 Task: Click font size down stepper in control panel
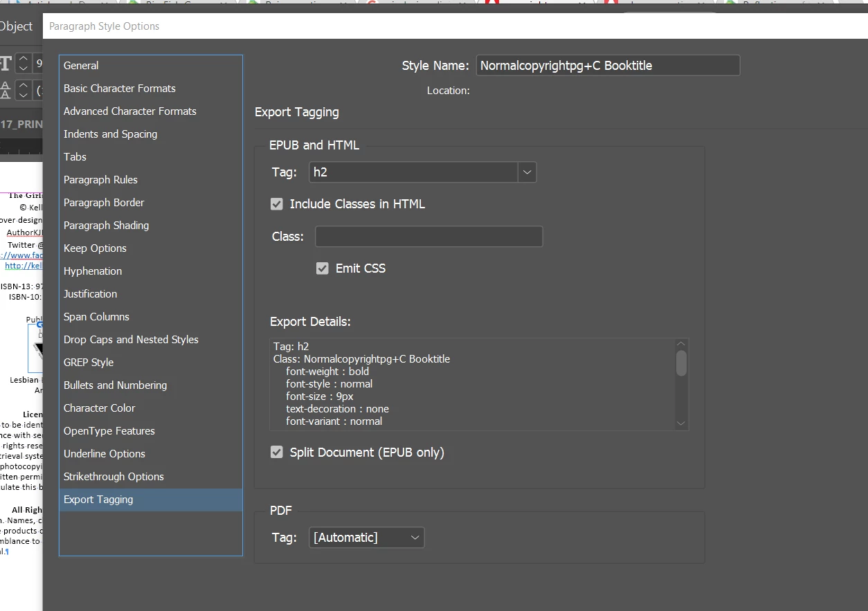click(23, 69)
